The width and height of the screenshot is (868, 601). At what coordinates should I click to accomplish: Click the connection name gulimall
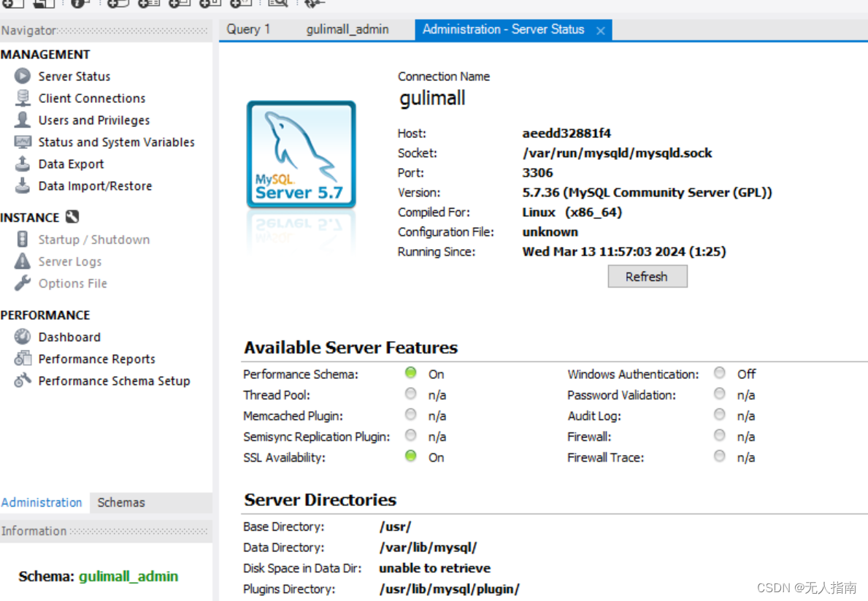(x=432, y=99)
